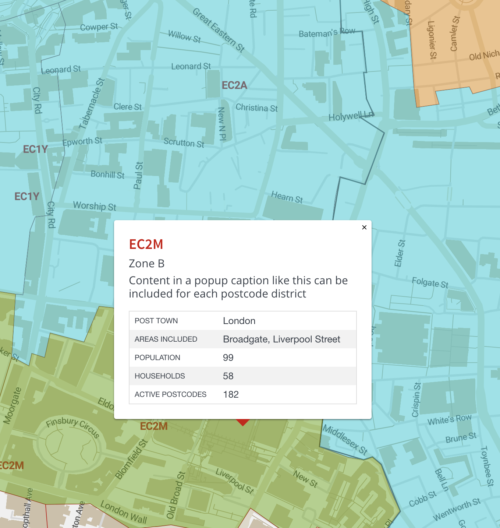
Task: Click the EC2M popup title
Action: (x=146, y=244)
